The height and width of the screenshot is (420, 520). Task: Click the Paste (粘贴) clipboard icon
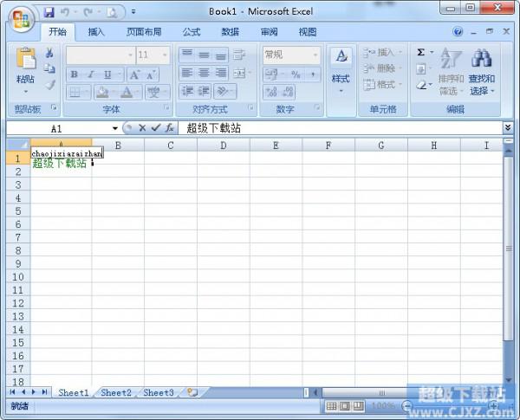(x=26, y=61)
